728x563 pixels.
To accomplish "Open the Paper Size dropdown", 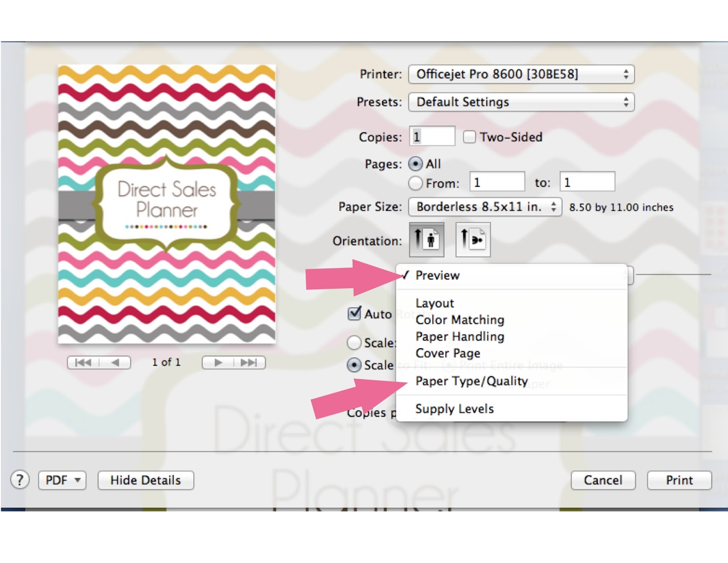I will pyautogui.click(x=485, y=207).
